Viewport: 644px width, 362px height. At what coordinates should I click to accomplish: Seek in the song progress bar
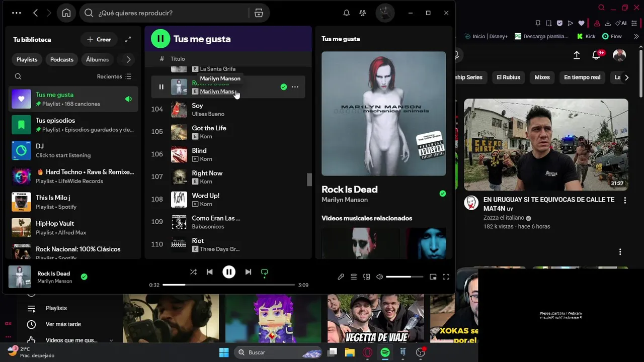pos(228,285)
